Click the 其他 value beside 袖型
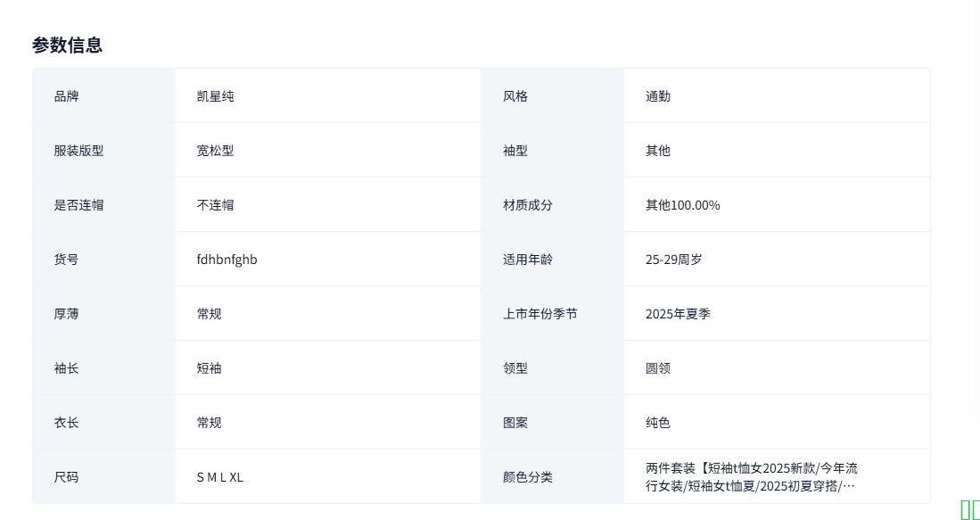The image size is (980, 520). click(x=658, y=151)
